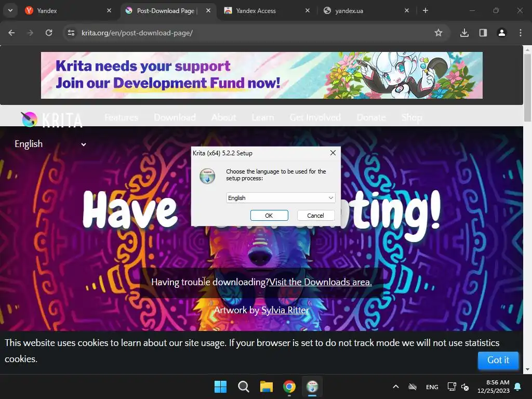Open the tab search chevron
Viewport: 532px width, 399px height.
pos(10,10)
